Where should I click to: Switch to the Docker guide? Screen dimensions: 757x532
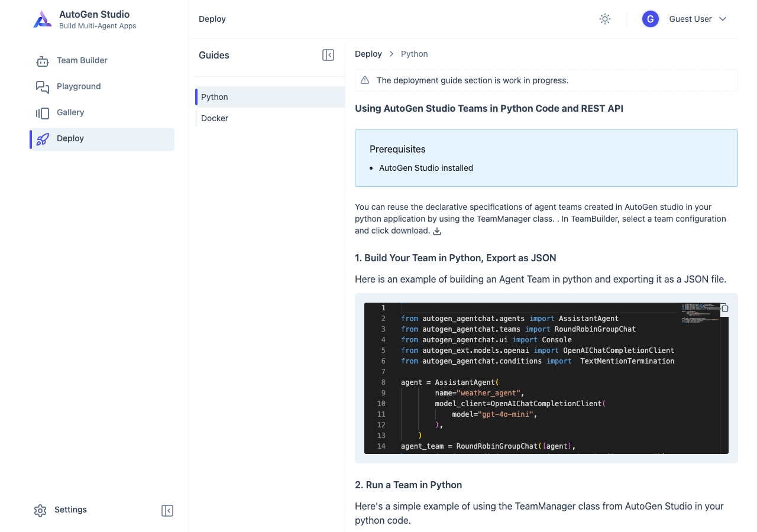270,118
